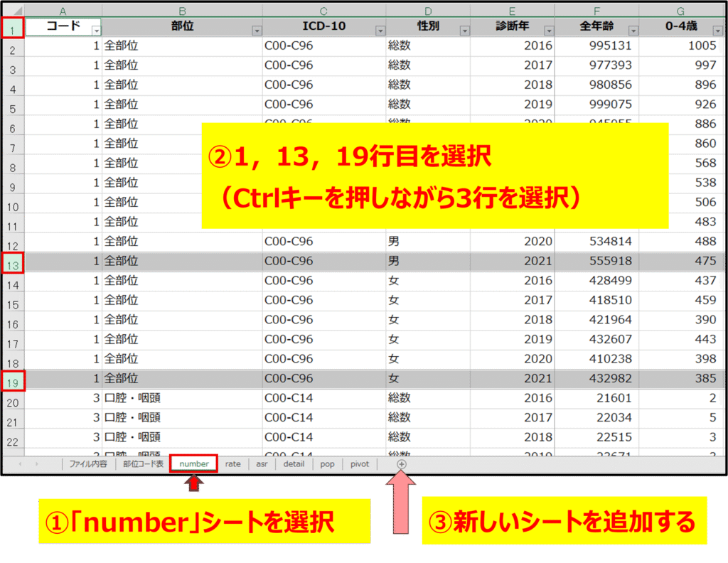Open the 部位 column filter dropdown

(256, 31)
